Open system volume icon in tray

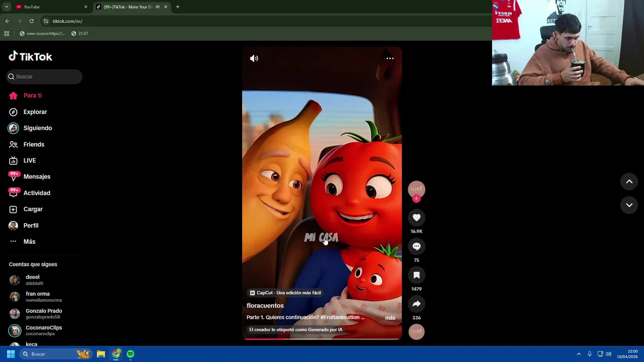609,354
